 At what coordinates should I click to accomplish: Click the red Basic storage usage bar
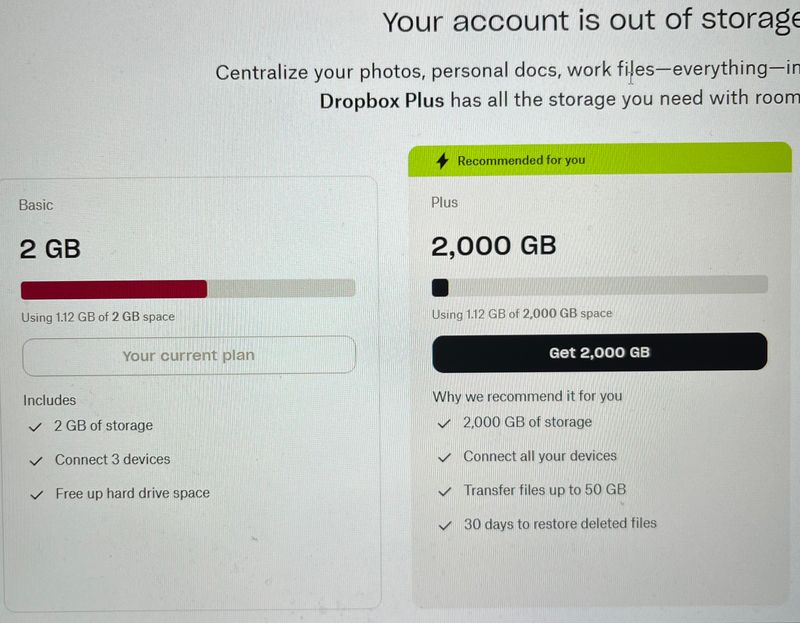point(114,289)
